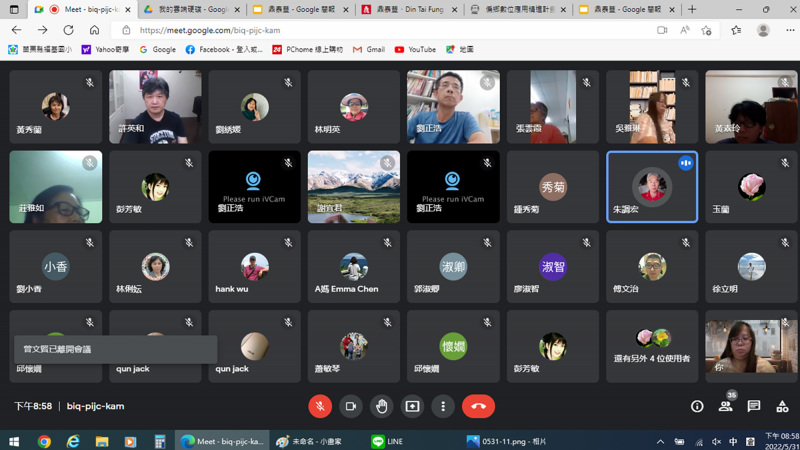Click the present screen icon
The image size is (800, 450).
pyautogui.click(x=412, y=406)
